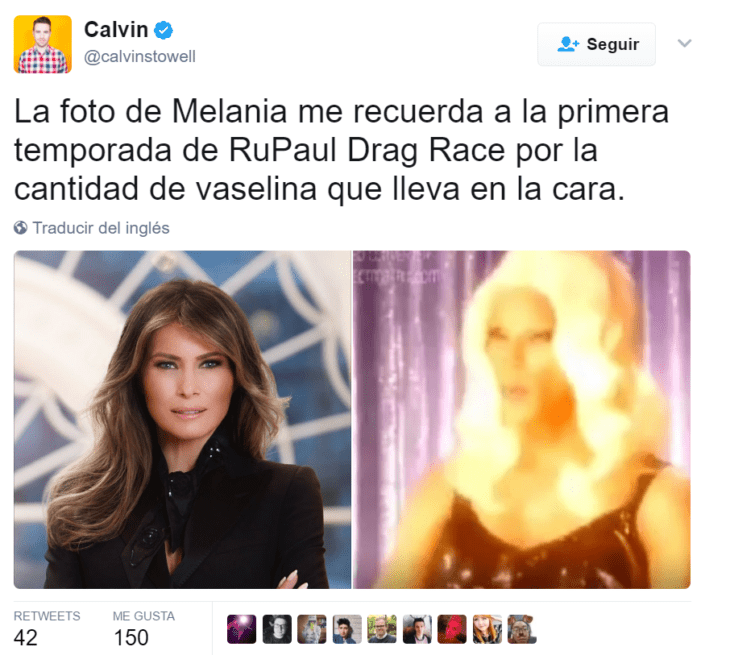
Task: Click the last liker avatar with dog filter
Action: (x=522, y=629)
